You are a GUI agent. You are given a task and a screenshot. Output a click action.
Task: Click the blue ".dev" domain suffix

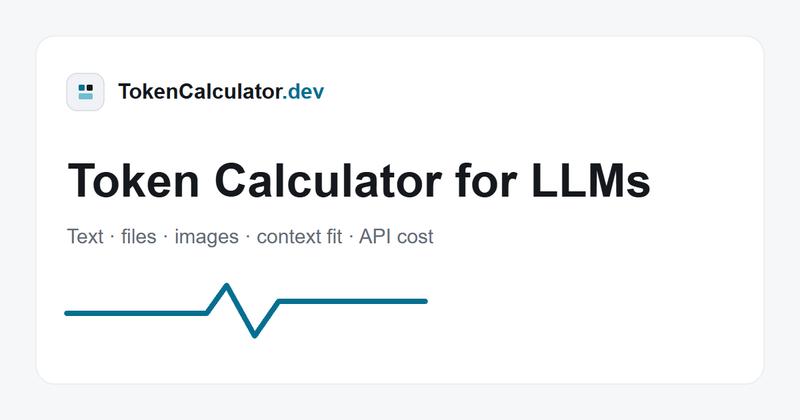click(x=304, y=92)
